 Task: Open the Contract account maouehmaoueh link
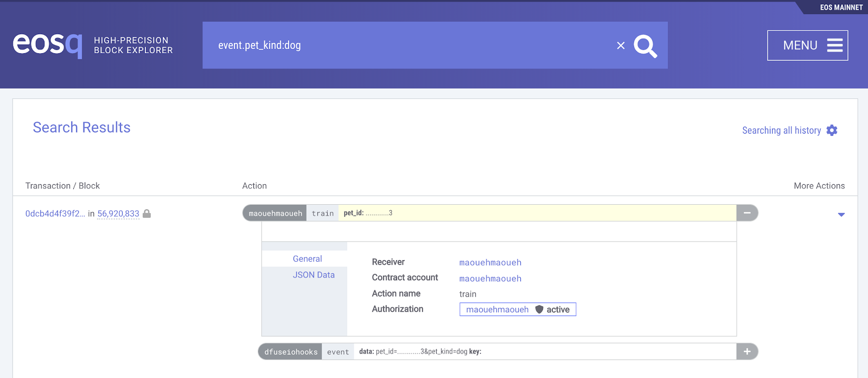coord(490,279)
